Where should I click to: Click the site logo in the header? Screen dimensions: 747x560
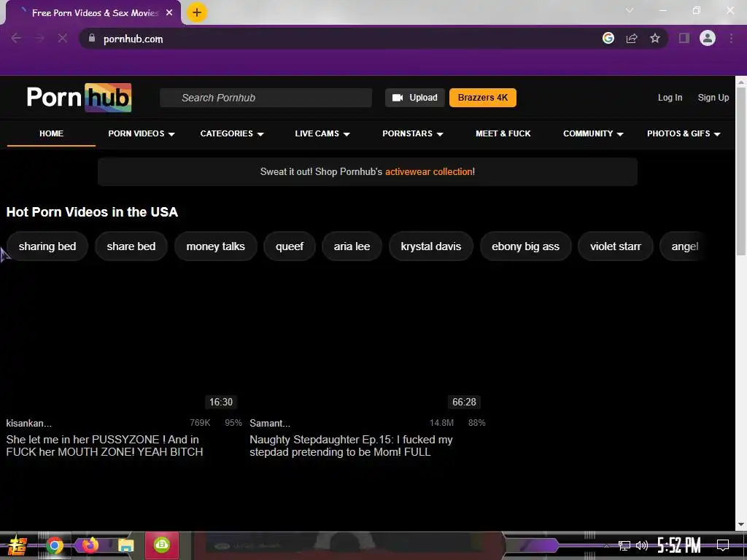click(79, 98)
